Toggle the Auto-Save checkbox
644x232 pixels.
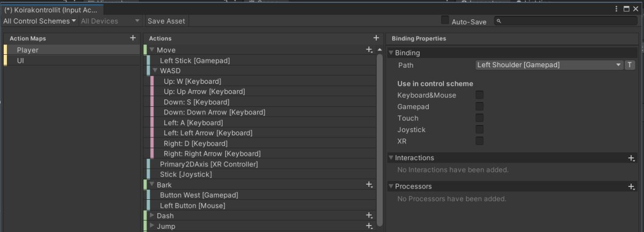point(445,20)
